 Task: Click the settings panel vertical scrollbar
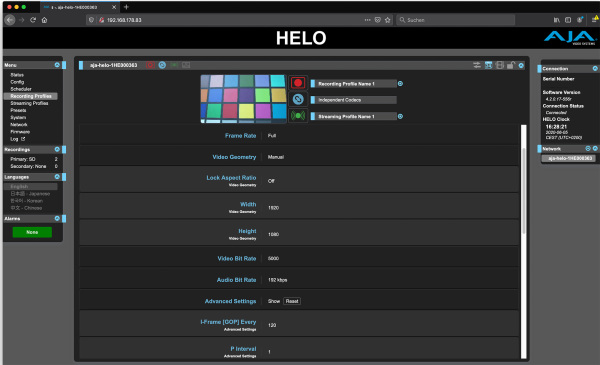point(523,191)
